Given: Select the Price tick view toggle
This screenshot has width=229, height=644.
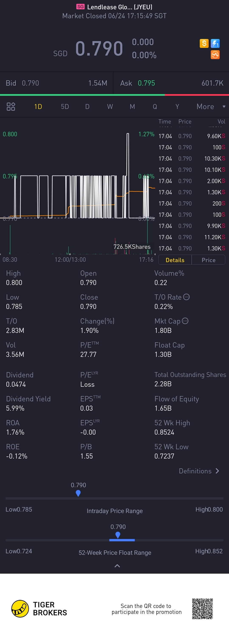Looking at the screenshot, I should [x=208, y=260].
